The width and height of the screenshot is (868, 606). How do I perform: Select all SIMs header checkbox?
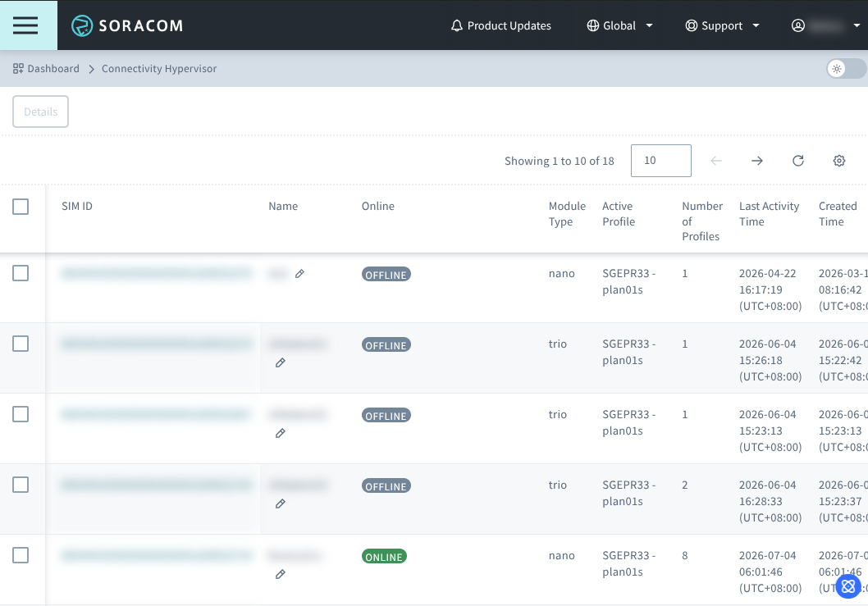click(x=21, y=207)
